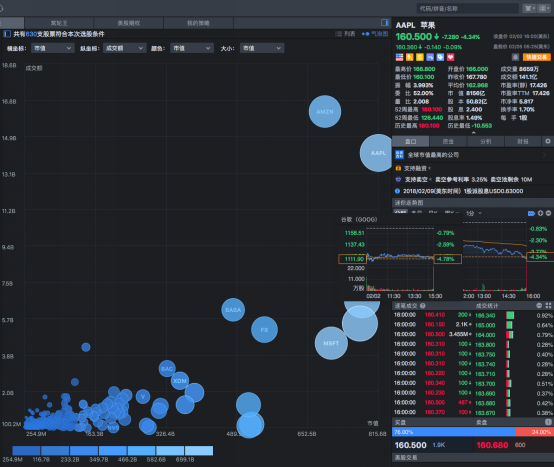Click the red 24.00% sell ratio bar

point(535,432)
